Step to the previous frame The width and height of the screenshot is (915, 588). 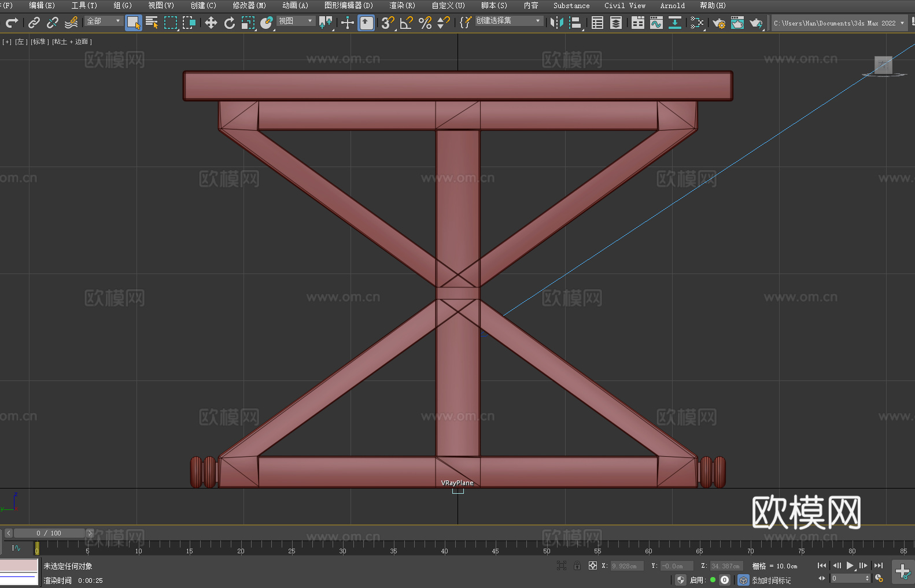(836, 565)
